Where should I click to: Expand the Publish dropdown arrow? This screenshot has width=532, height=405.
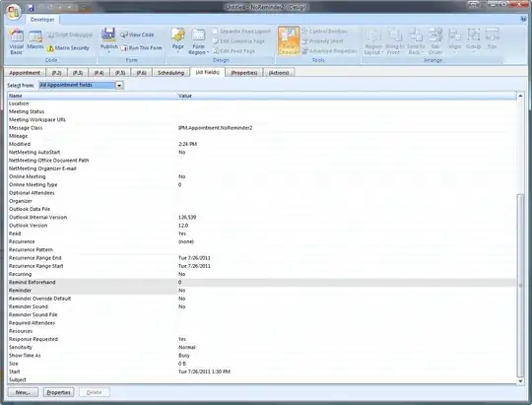(109, 52)
